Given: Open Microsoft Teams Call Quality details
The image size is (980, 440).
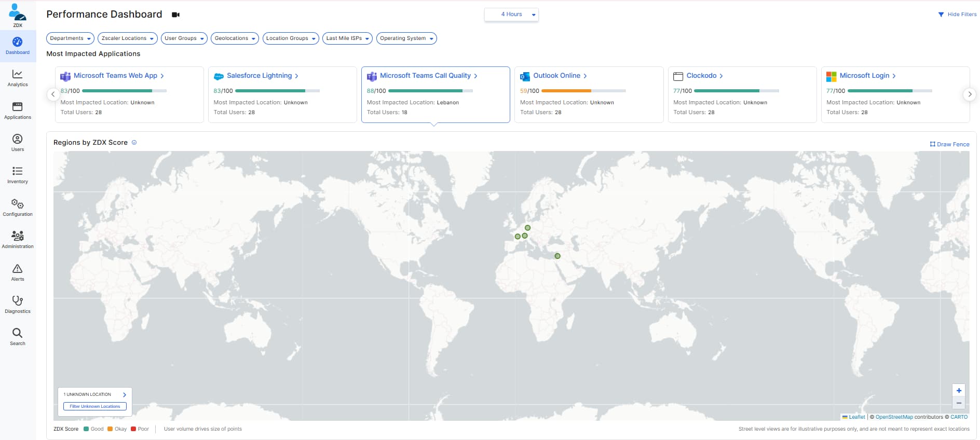Looking at the screenshot, I should [429, 76].
